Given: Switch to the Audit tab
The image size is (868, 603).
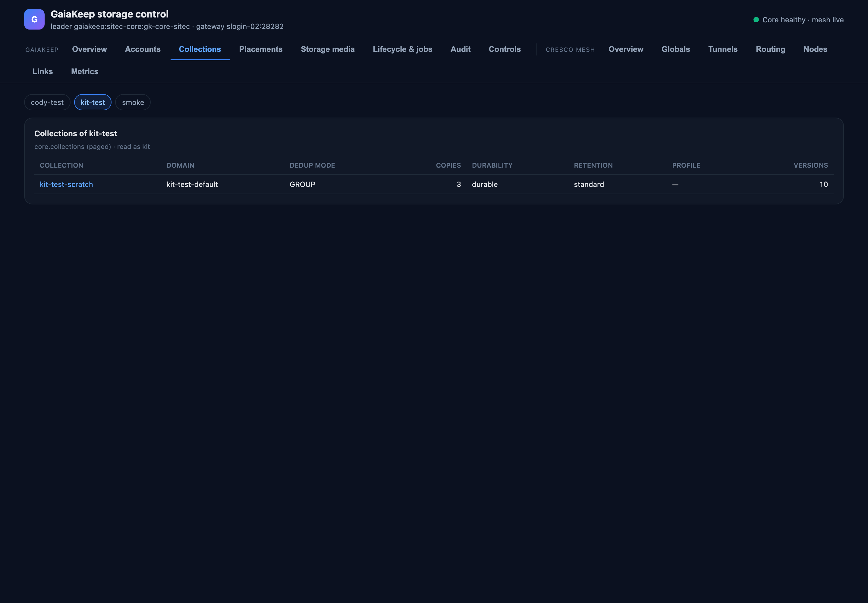Looking at the screenshot, I should (x=461, y=49).
